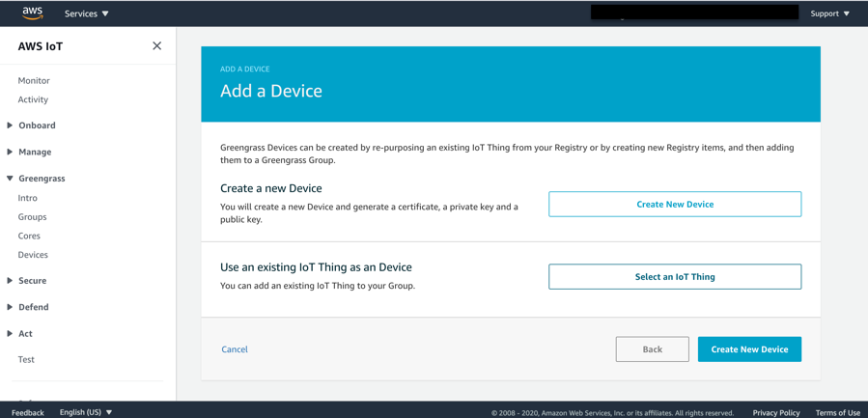Click the Back button
The image size is (868, 418).
652,349
